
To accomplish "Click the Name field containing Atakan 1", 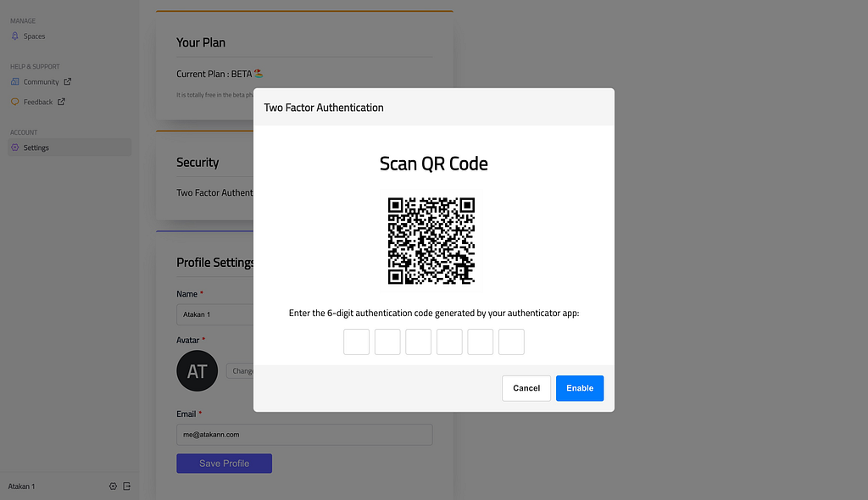I will (215, 314).
